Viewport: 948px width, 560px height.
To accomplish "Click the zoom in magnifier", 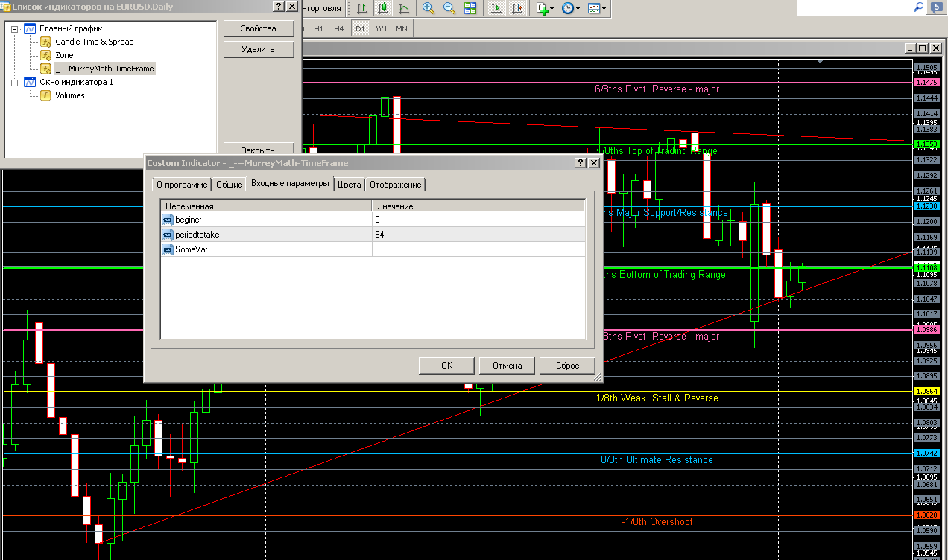I will click(x=429, y=9).
